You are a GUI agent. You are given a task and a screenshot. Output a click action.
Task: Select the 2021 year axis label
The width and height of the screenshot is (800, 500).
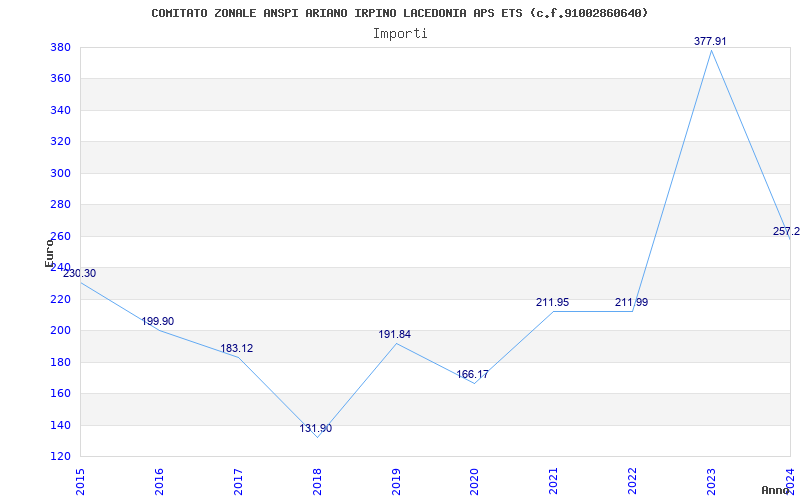pos(554,481)
